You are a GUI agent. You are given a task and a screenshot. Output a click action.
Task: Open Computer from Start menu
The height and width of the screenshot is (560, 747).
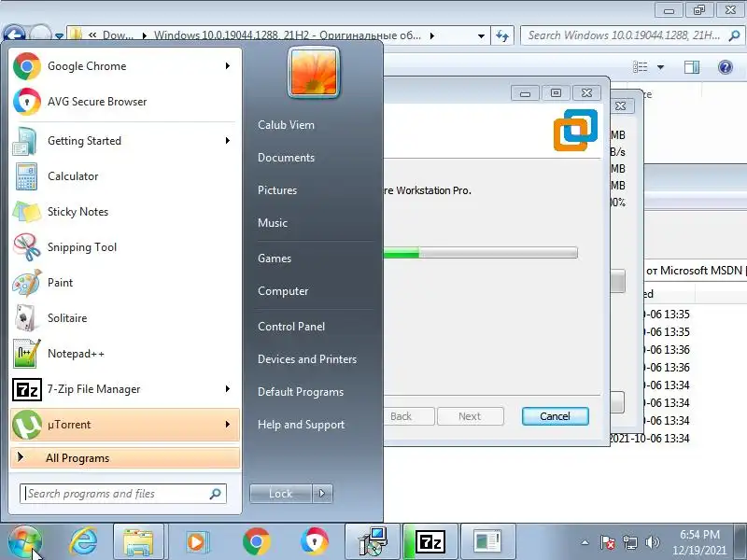pyautogui.click(x=283, y=291)
